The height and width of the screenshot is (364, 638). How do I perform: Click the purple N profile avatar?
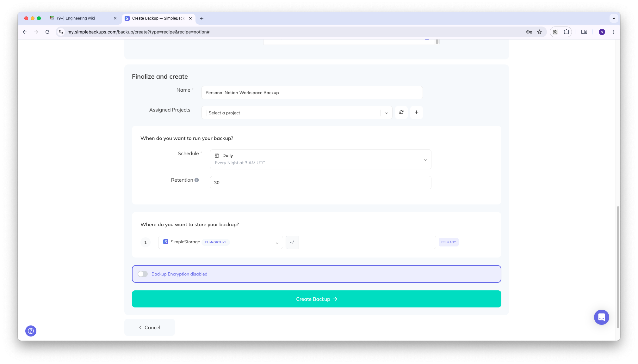pyautogui.click(x=602, y=32)
